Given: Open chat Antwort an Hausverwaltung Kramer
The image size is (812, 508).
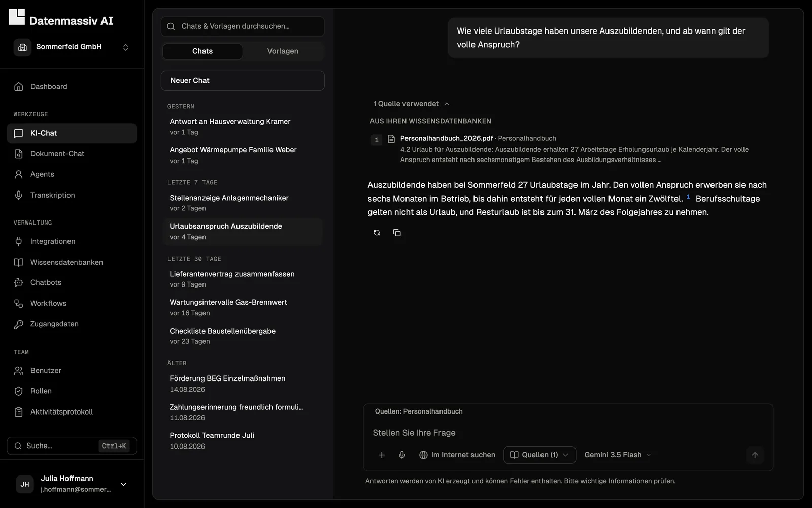Looking at the screenshot, I should (243, 126).
